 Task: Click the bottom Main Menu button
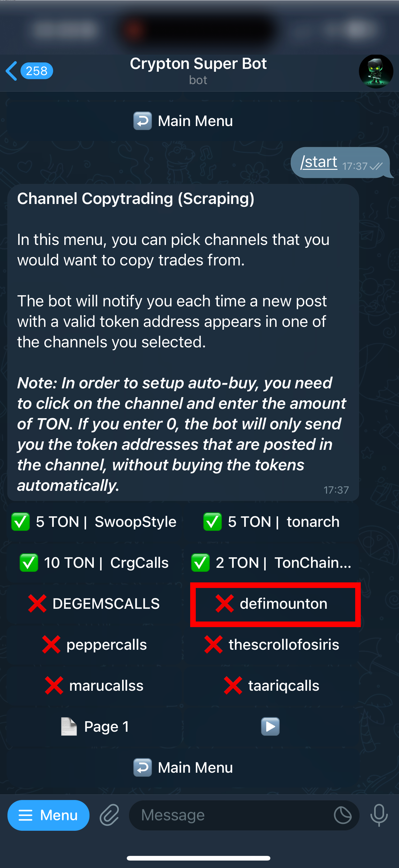(183, 767)
